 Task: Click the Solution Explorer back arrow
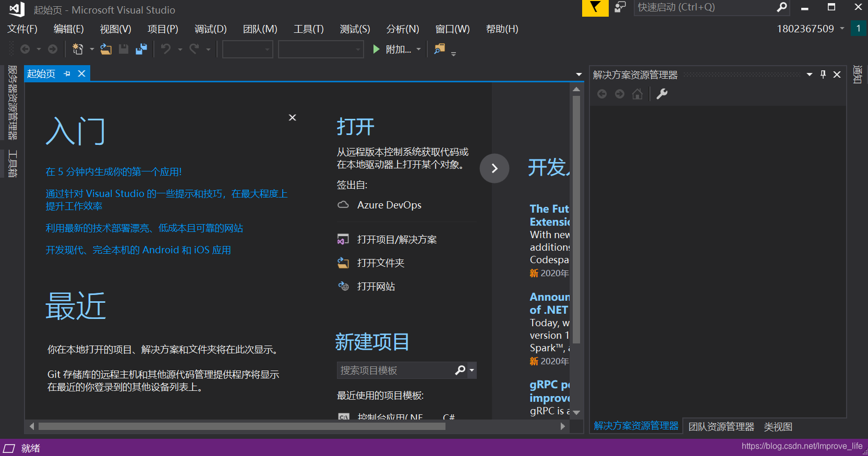click(x=602, y=94)
